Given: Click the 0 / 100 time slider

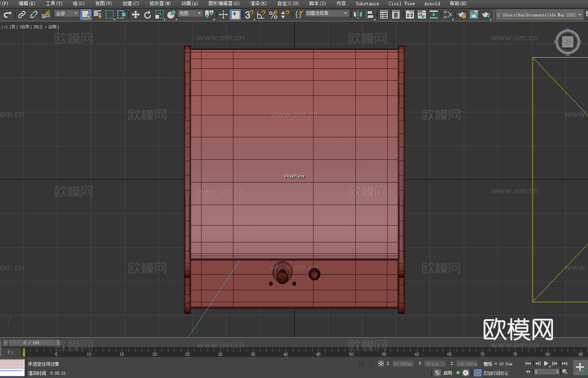Looking at the screenshot, I should tap(31, 343).
